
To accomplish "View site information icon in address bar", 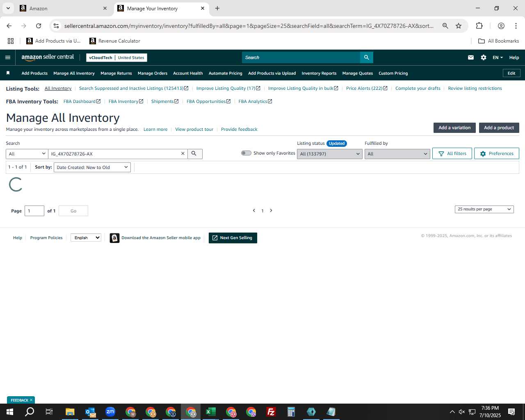I will click(56, 26).
